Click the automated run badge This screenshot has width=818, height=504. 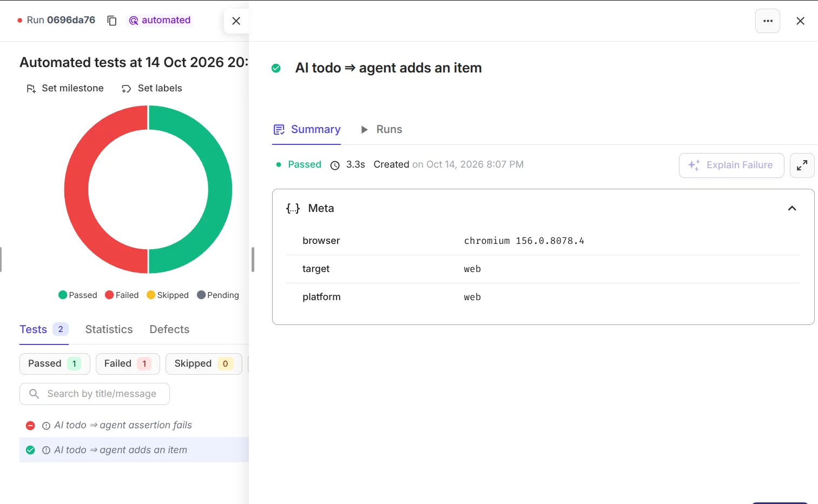160,20
